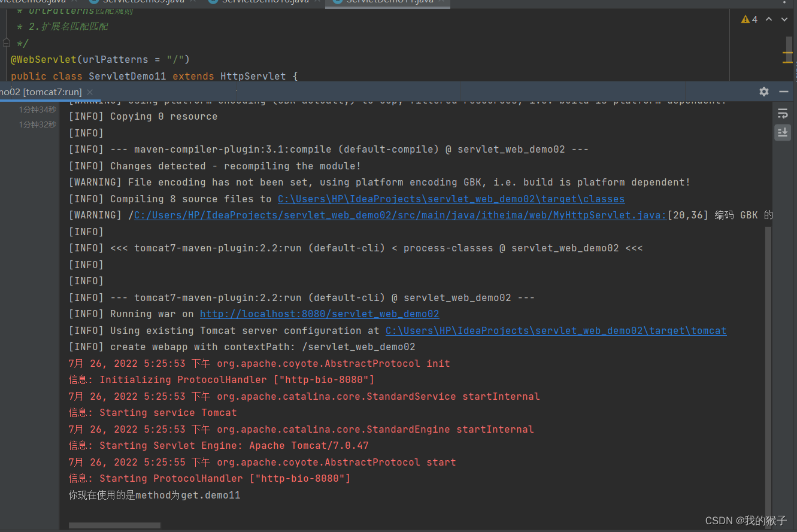Click the horizontal console scrollbar thumb
The image size is (797, 532).
(x=114, y=525)
